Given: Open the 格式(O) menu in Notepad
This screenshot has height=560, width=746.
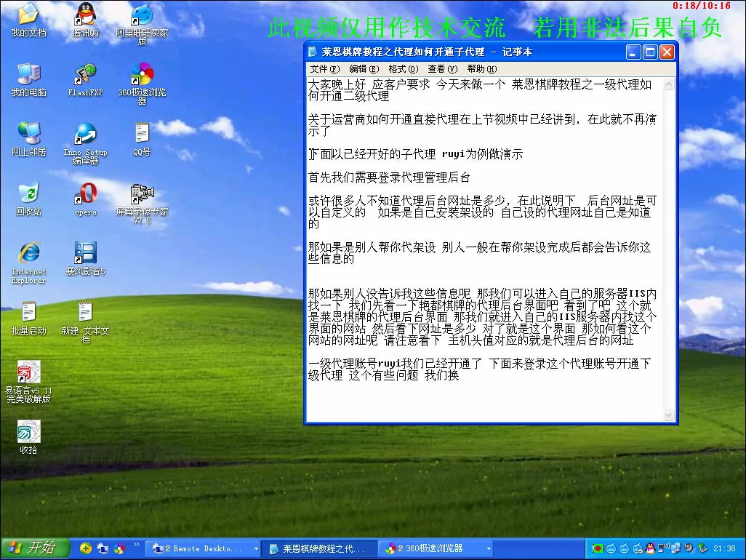Looking at the screenshot, I should 403,69.
